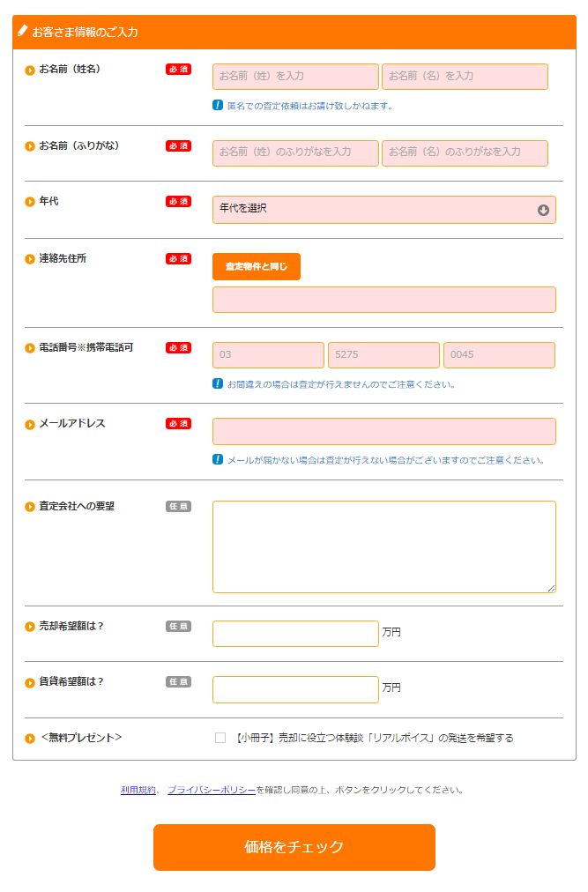Image resolution: width=588 pixels, height=892 pixels.
Task: Click the down arrow on the age selector
Action: click(543, 210)
